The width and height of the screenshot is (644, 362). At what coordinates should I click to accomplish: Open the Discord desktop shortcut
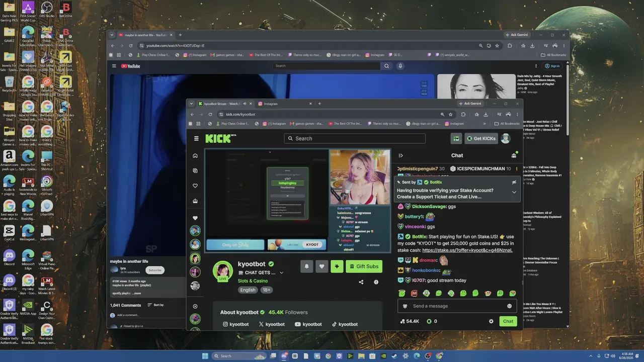[x=9, y=257]
